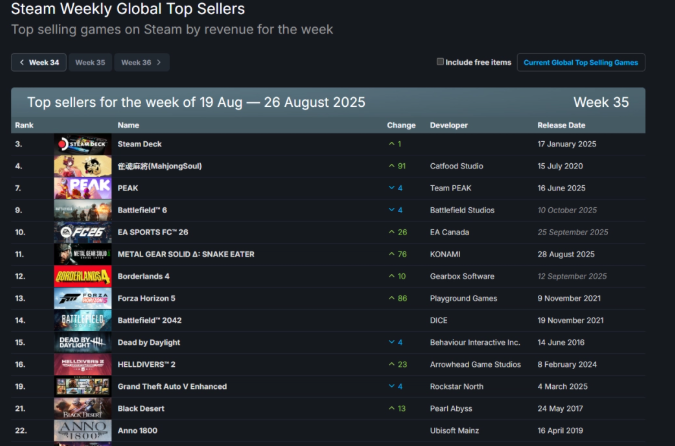Open the EA SPORTS FC 26 thumbnail
675x446 pixels.
(x=83, y=232)
